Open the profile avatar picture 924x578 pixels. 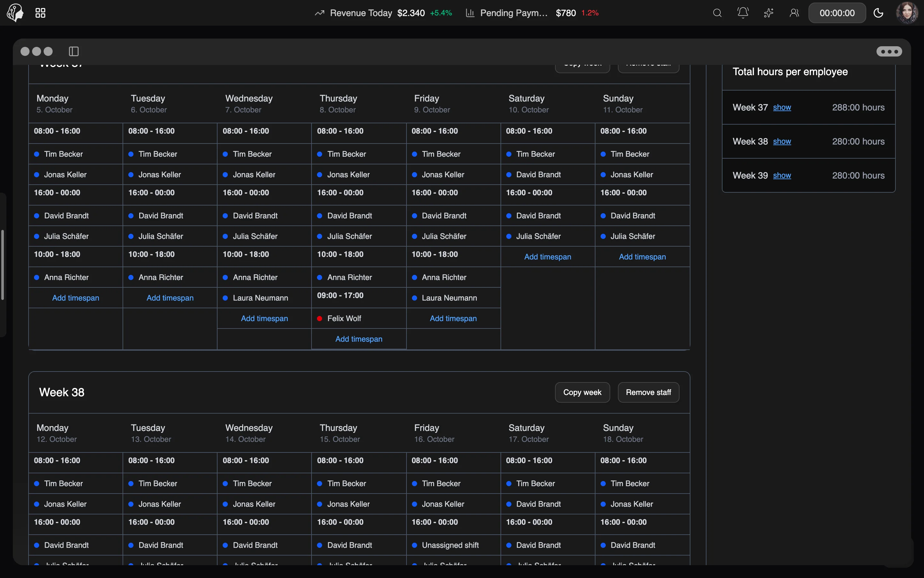tap(907, 13)
